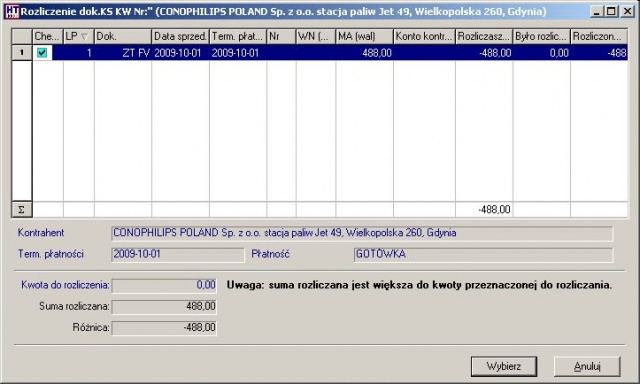Click the Kwota do rozliczenia field
The width and height of the screenshot is (640, 384).
coord(164,285)
